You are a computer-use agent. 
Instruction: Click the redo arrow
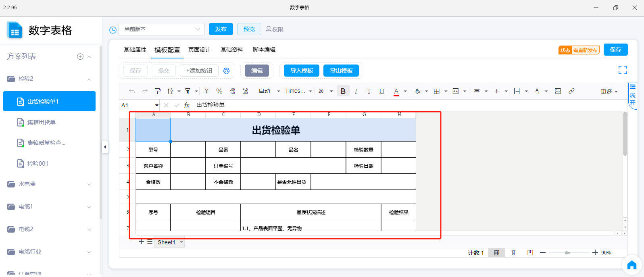[x=145, y=91]
